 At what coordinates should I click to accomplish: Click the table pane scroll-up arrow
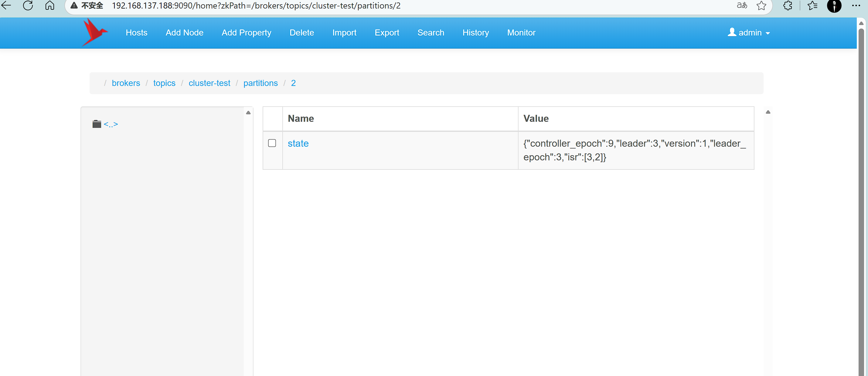[768, 112]
